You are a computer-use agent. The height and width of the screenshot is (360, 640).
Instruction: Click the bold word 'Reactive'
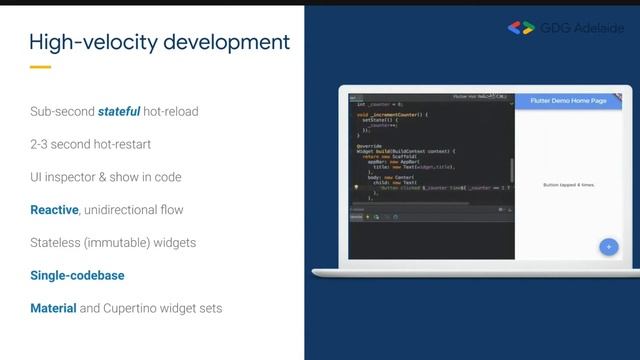click(x=54, y=210)
